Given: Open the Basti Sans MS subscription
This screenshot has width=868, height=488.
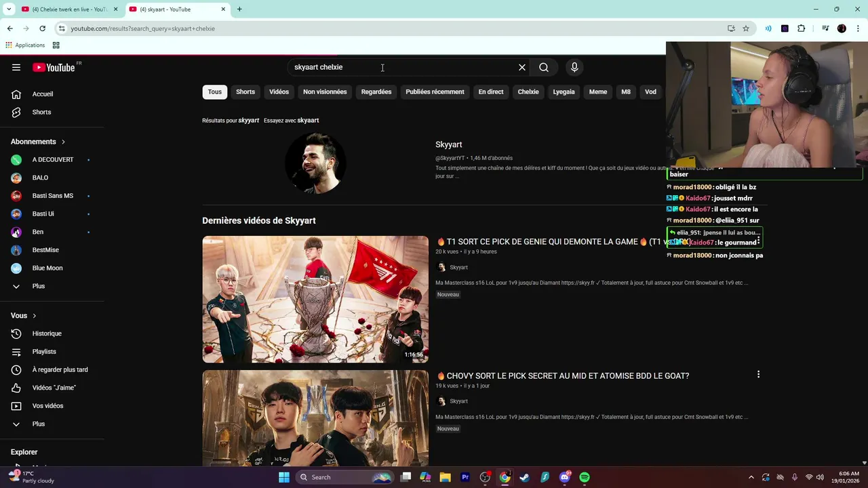Looking at the screenshot, I should 52,196.
